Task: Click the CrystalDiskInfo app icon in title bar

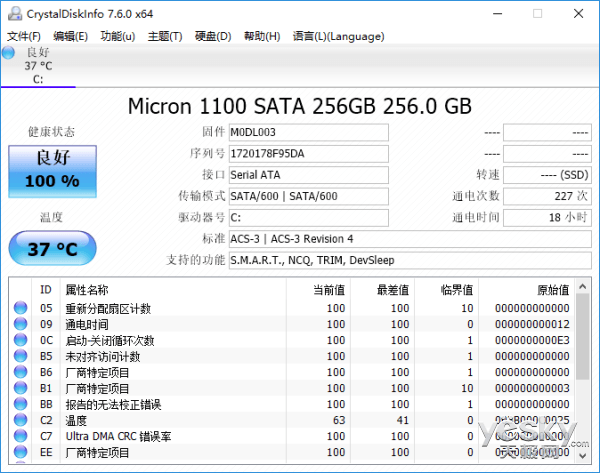Action: pos(15,14)
